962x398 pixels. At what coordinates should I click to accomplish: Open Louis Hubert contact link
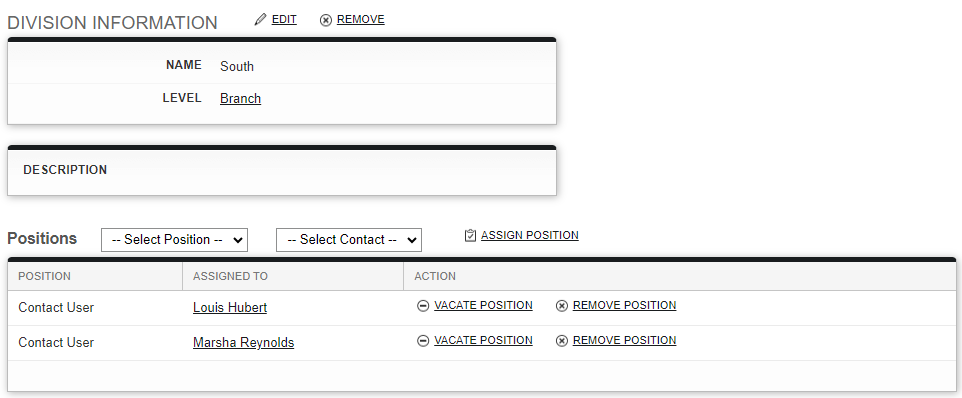(x=230, y=307)
